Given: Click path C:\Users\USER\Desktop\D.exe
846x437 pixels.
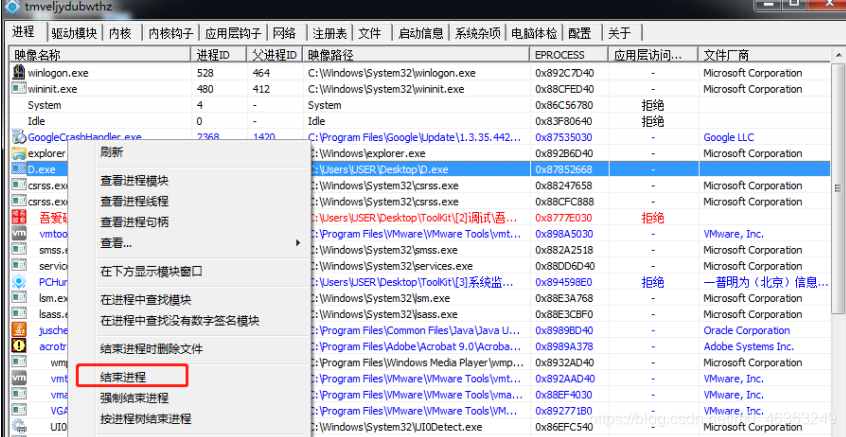Looking at the screenshot, I should (379, 169).
